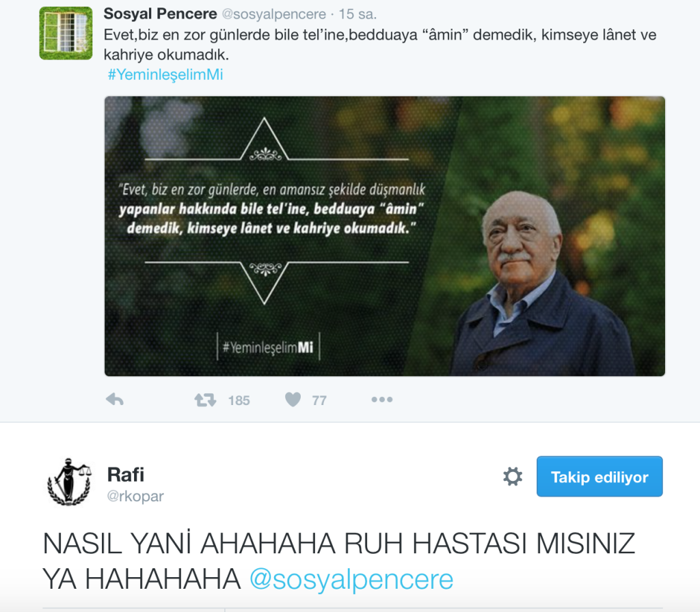Retweet the Sosyal Pencere post
The image size is (700, 612).
(205, 400)
